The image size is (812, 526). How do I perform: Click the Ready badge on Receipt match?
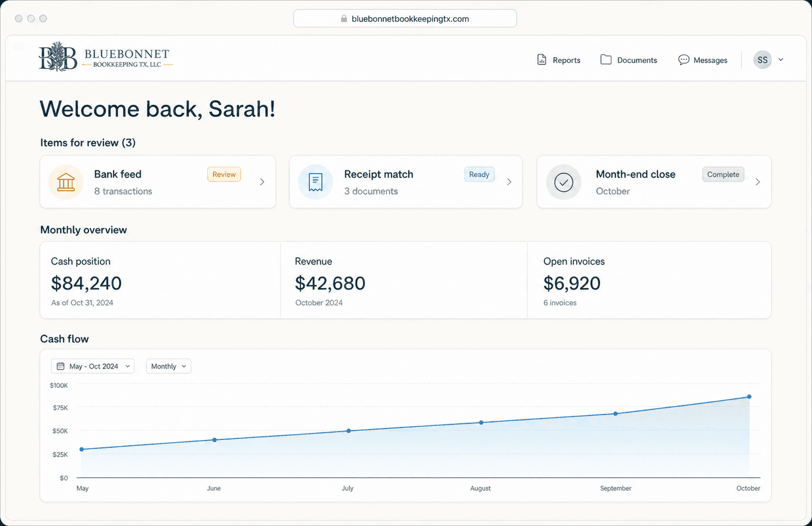(479, 175)
